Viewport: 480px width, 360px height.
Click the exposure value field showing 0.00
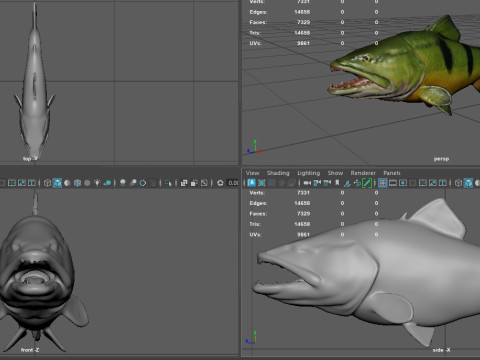point(233,183)
